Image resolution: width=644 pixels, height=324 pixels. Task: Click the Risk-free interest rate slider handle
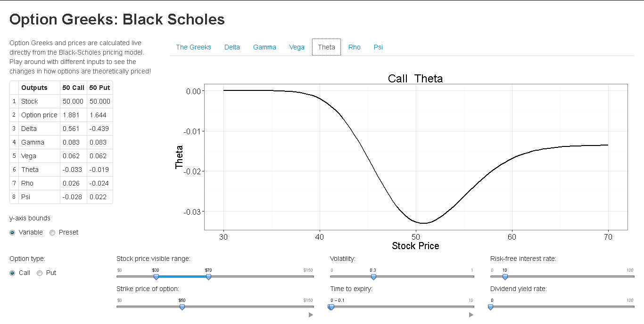(505, 277)
